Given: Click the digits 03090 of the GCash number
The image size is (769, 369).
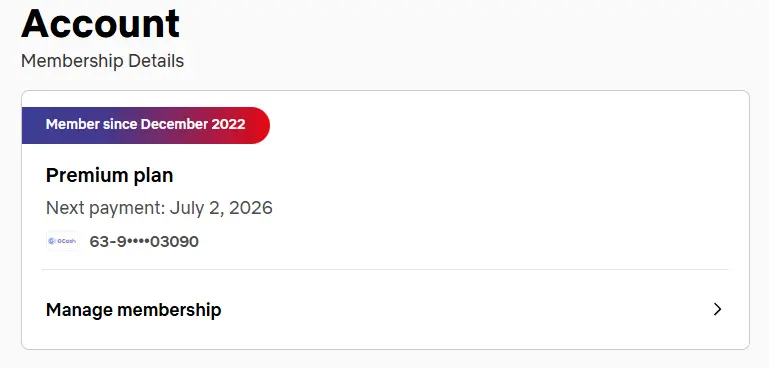Looking at the screenshot, I should click(174, 241).
